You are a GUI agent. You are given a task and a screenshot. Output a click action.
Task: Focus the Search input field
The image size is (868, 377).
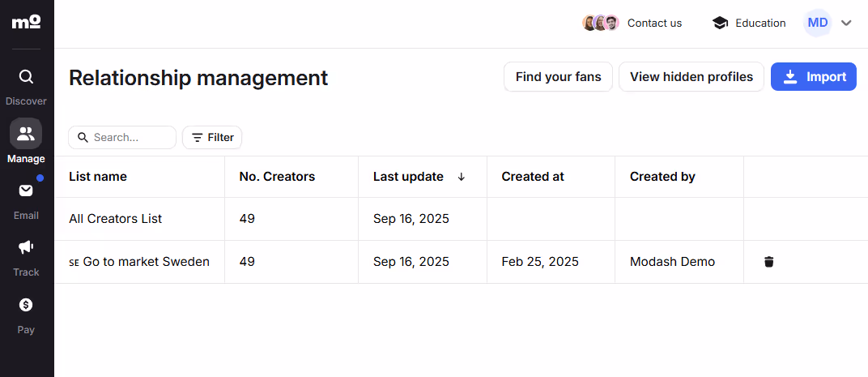point(130,138)
